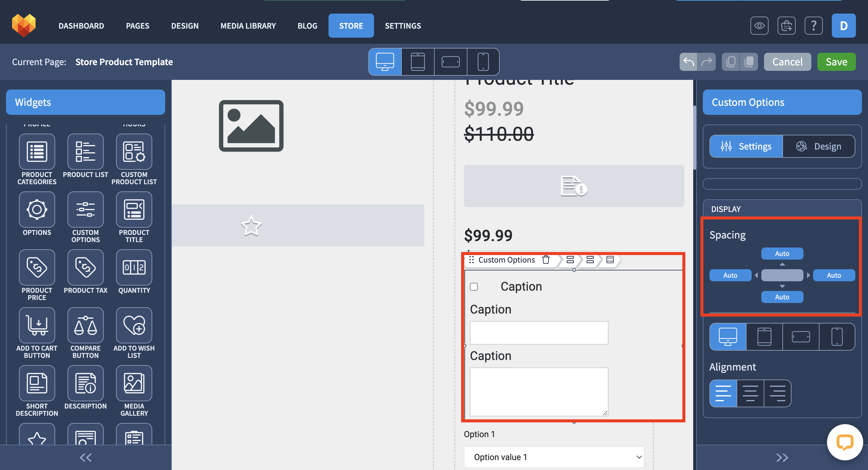Go to the Blog section
The width and height of the screenshot is (868, 470).
pyautogui.click(x=307, y=26)
